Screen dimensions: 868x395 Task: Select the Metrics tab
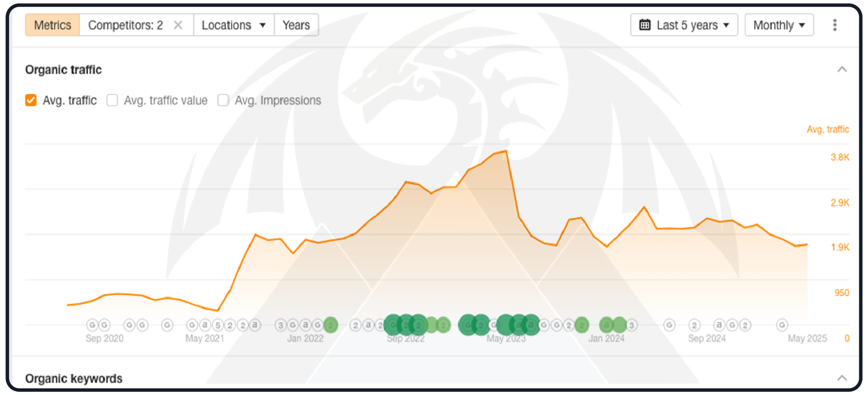tap(52, 25)
